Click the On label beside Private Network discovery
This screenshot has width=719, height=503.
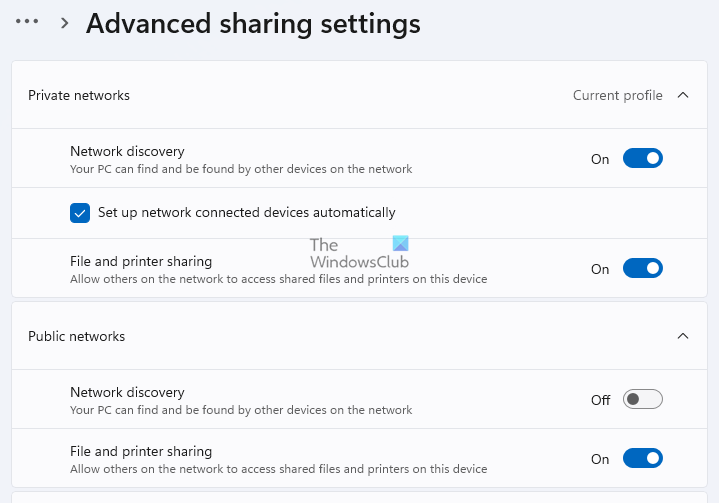600,159
